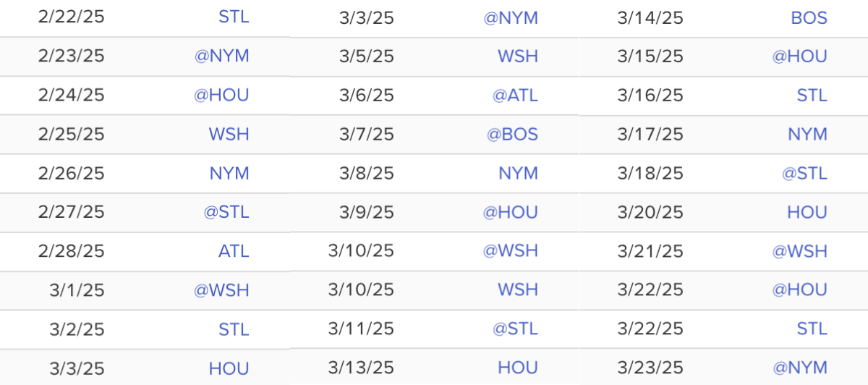
Task: Open the HOU link on 3/13/25
Action: pos(518,368)
